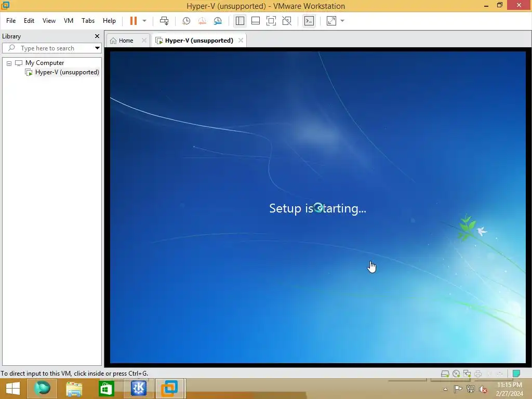
Task: Click the network tray icon
Action: (470, 389)
